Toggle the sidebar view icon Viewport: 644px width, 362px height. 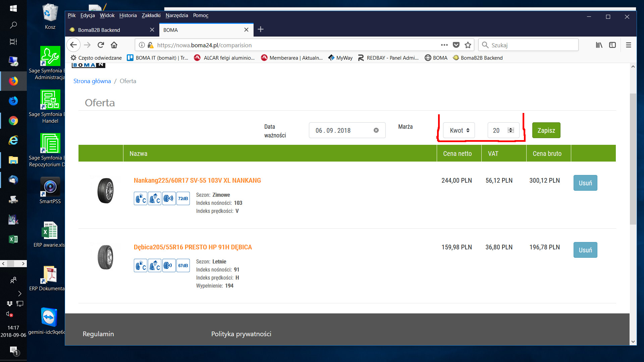[612, 45]
